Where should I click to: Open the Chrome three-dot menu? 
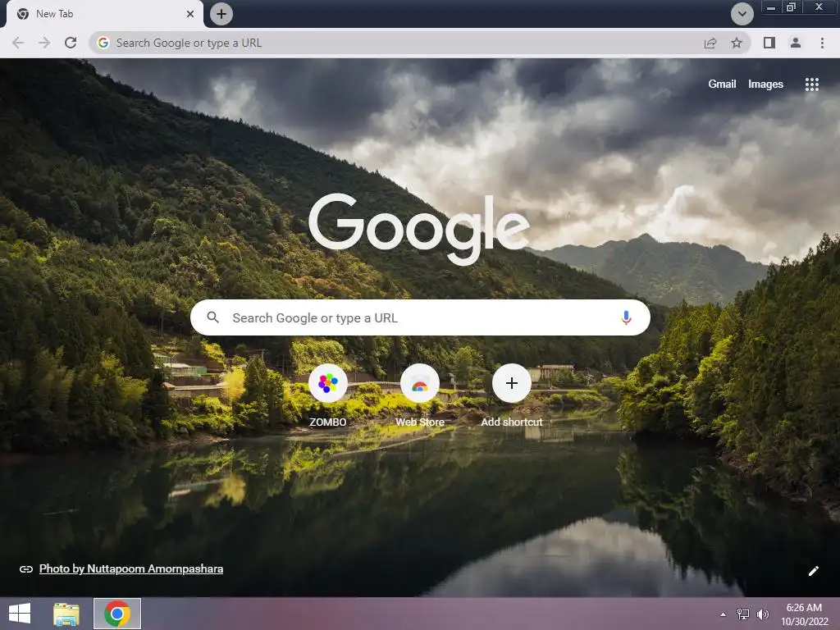coord(822,43)
